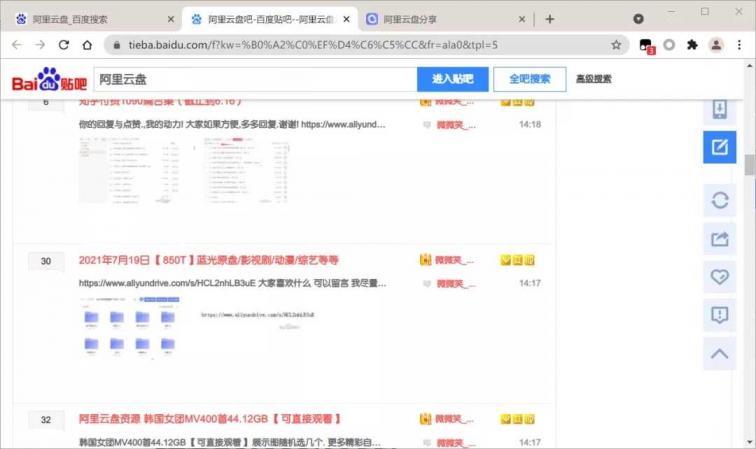Open the Extensions puzzle-piece menu

tap(692, 45)
